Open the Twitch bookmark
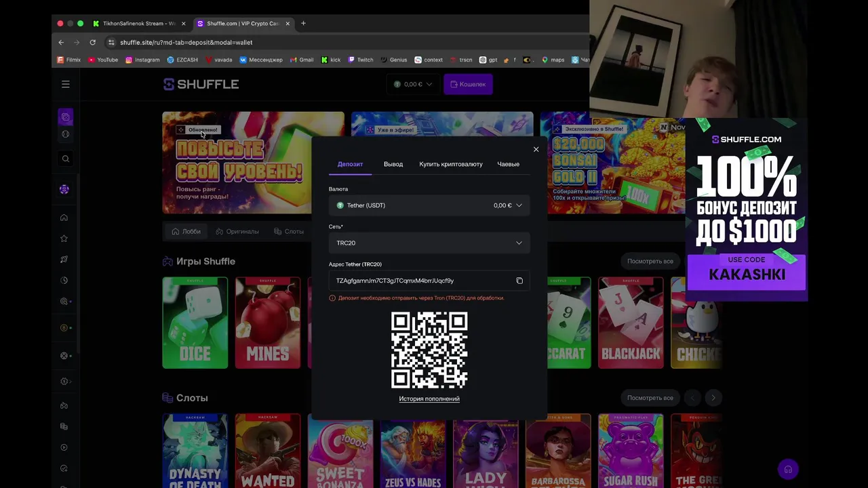This screenshot has width=868, height=488. tap(361, 60)
